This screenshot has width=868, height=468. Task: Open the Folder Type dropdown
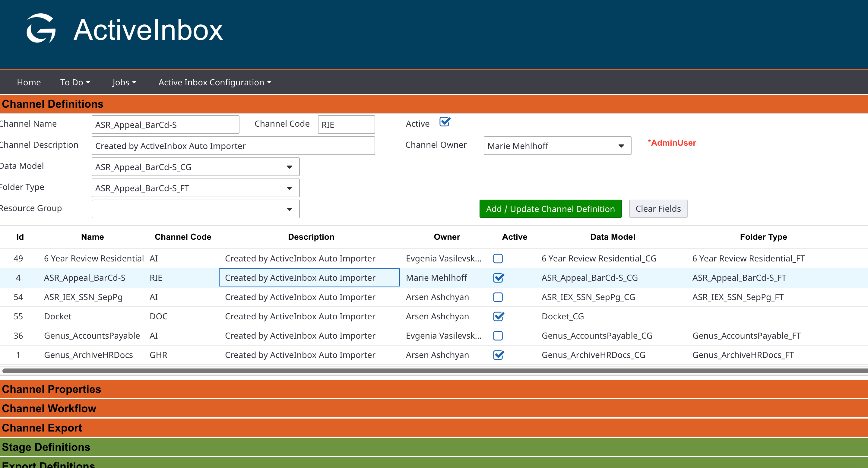point(195,188)
